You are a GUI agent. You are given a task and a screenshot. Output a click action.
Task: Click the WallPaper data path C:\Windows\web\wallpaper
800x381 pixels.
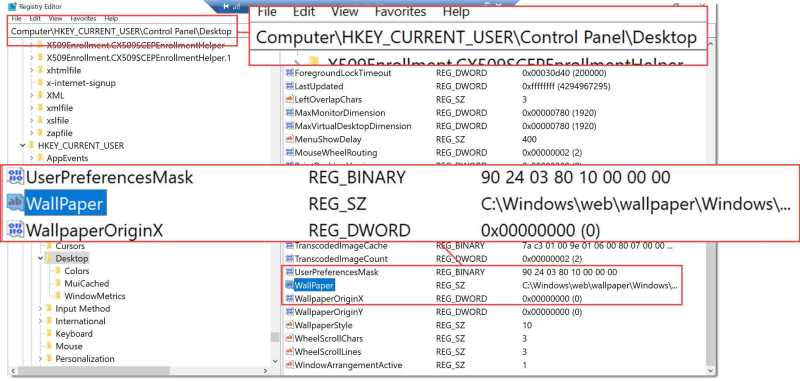point(600,285)
